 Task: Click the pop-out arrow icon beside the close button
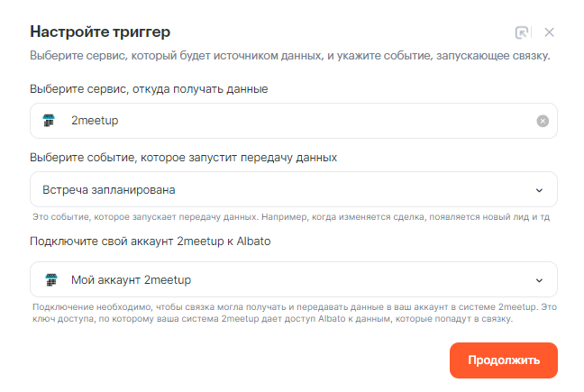pos(522,32)
